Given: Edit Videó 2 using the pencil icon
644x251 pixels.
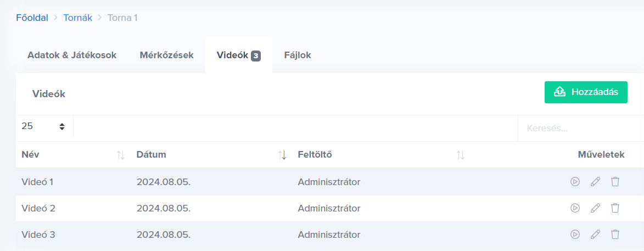Looking at the screenshot, I should click(x=595, y=208).
